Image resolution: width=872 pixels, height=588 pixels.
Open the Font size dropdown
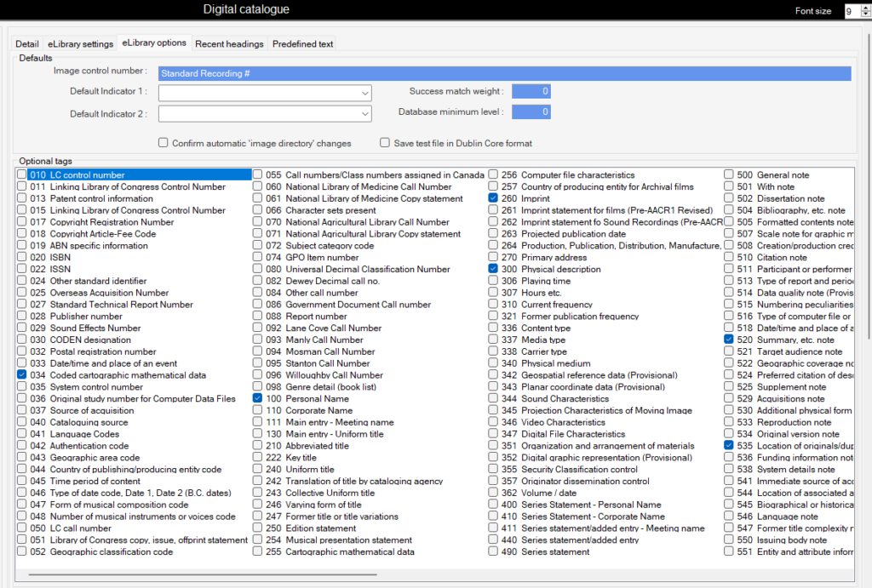tap(862, 11)
